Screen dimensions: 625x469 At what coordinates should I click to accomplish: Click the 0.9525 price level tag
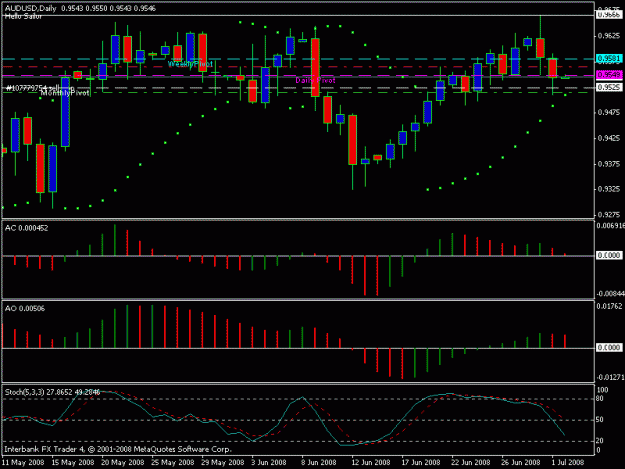(609, 87)
